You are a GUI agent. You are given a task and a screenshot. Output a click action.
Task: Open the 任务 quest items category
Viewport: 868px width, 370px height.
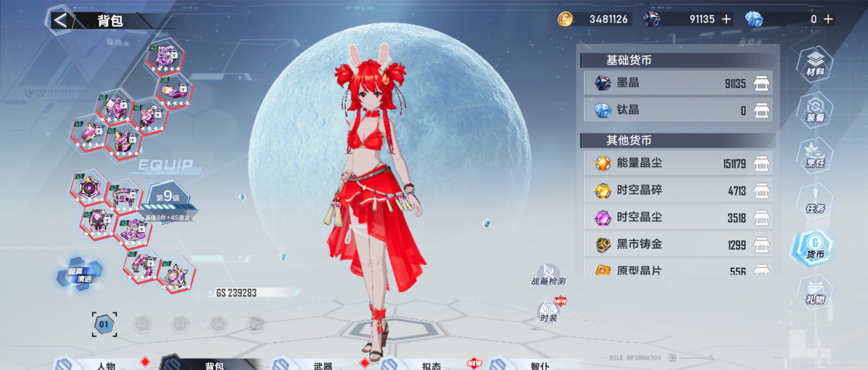coord(815,201)
